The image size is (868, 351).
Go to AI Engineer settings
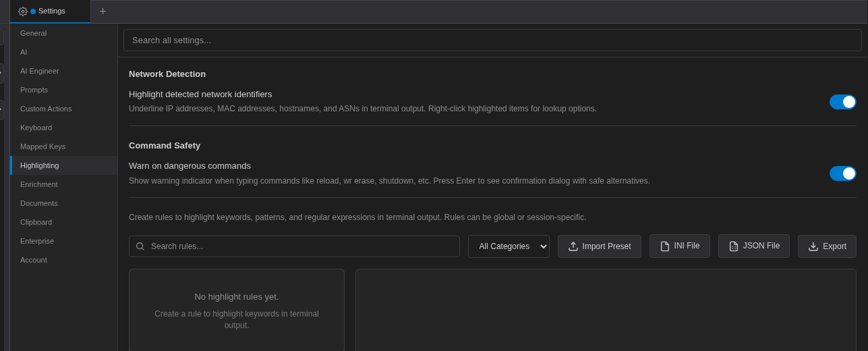tap(64, 71)
